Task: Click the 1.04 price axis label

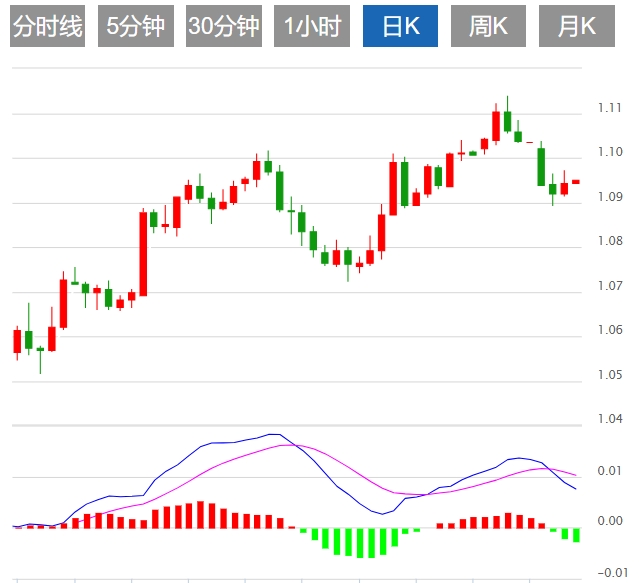Action: point(610,420)
